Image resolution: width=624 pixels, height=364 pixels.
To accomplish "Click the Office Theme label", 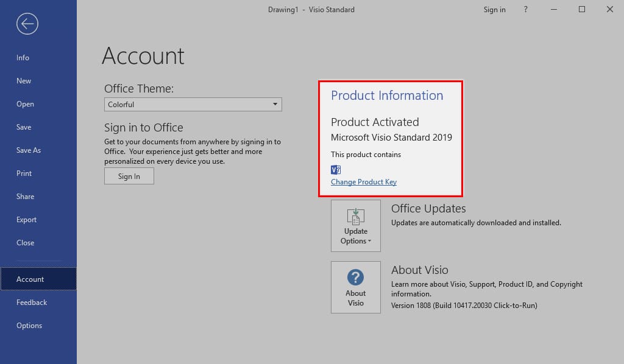I will pyautogui.click(x=139, y=89).
